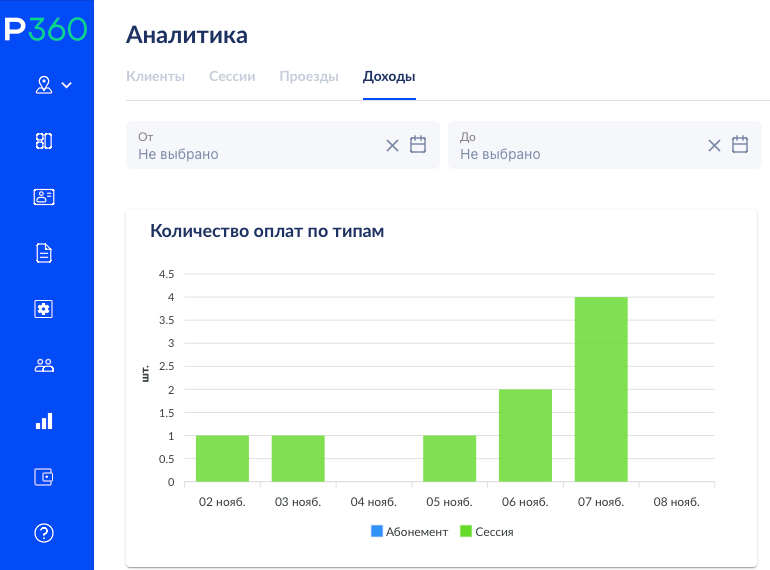Click the Аналитика page heading
Screen dimensions: 770x570
(x=187, y=35)
